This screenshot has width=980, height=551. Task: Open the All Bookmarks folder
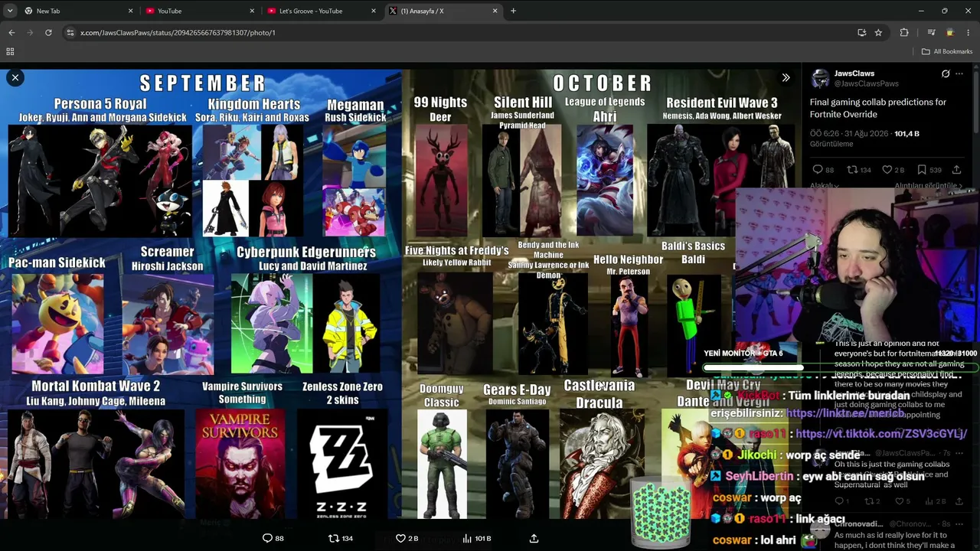click(947, 51)
